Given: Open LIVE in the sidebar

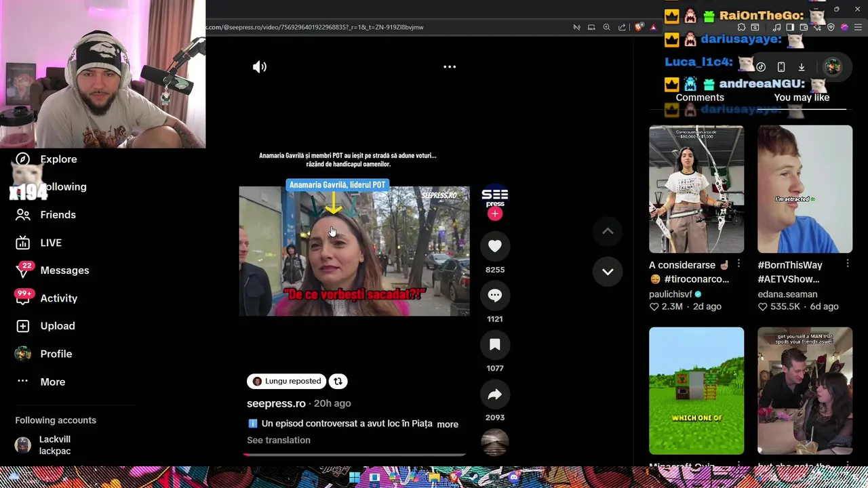Looking at the screenshot, I should (x=50, y=242).
